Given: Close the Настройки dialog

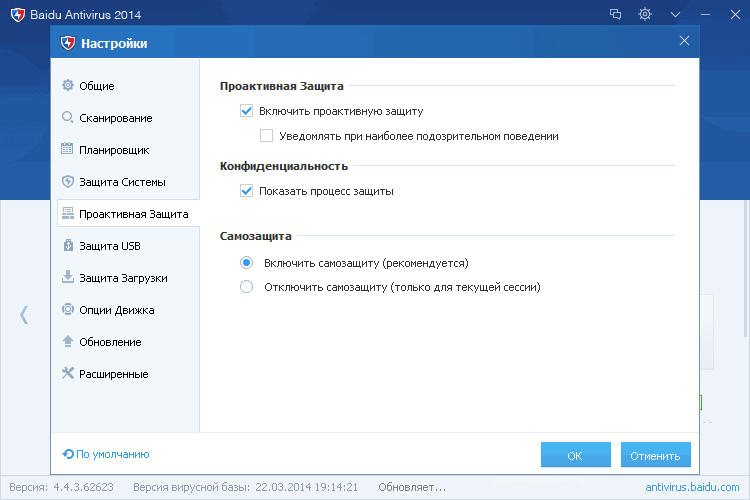Looking at the screenshot, I should click(x=684, y=41).
